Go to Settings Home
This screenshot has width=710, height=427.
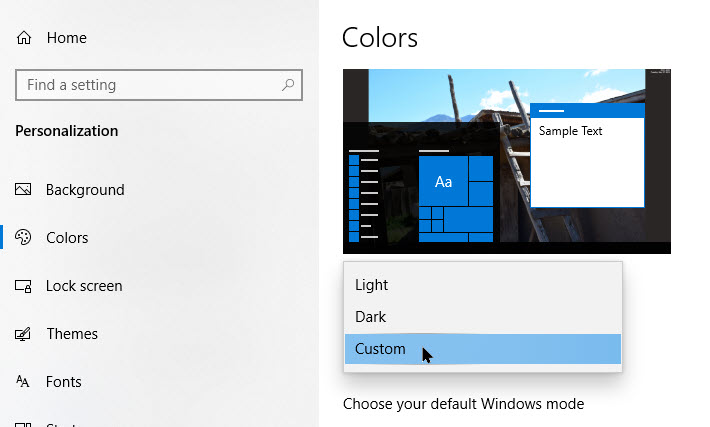coord(66,38)
